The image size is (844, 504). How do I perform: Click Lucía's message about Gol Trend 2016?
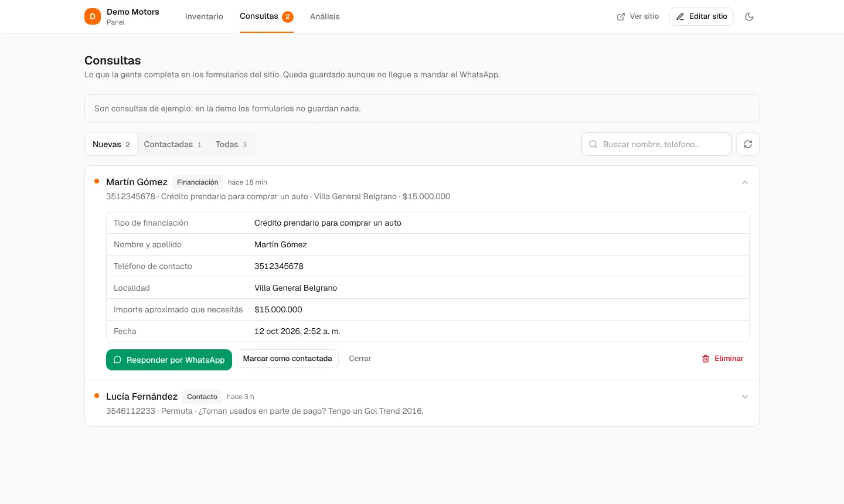[311, 411]
